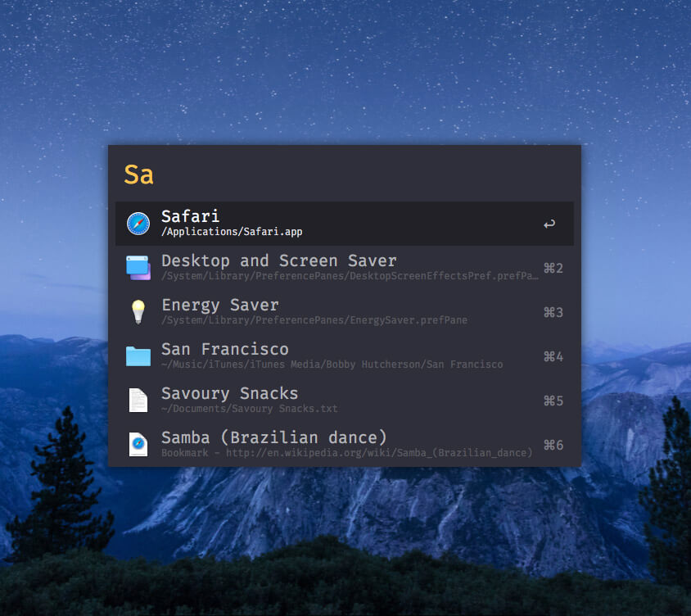
Task: Select the "Energy Saver" result title
Action: point(220,306)
